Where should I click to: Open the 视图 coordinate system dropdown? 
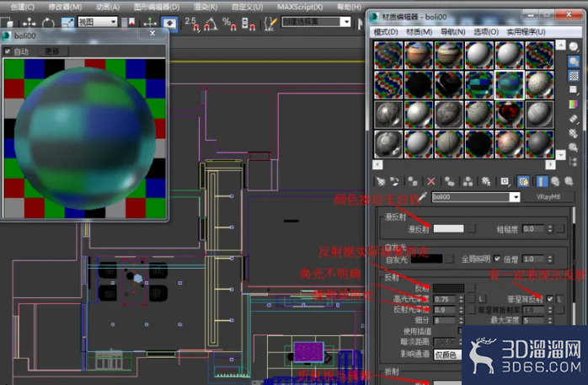coord(98,22)
